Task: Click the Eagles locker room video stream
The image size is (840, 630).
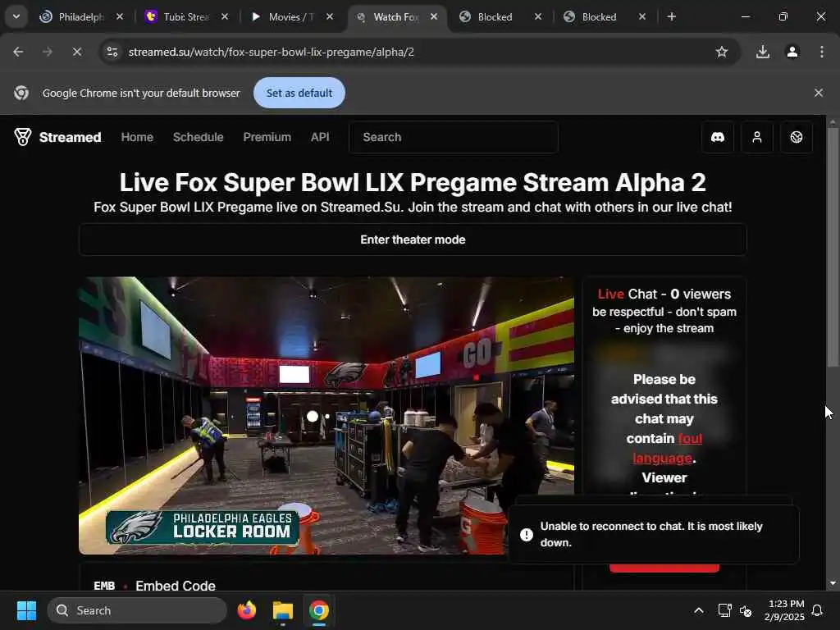Action: (326, 415)
